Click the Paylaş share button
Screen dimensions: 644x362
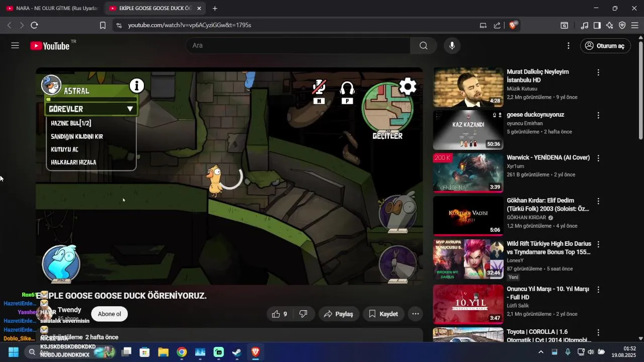click(x=339, y=314)
